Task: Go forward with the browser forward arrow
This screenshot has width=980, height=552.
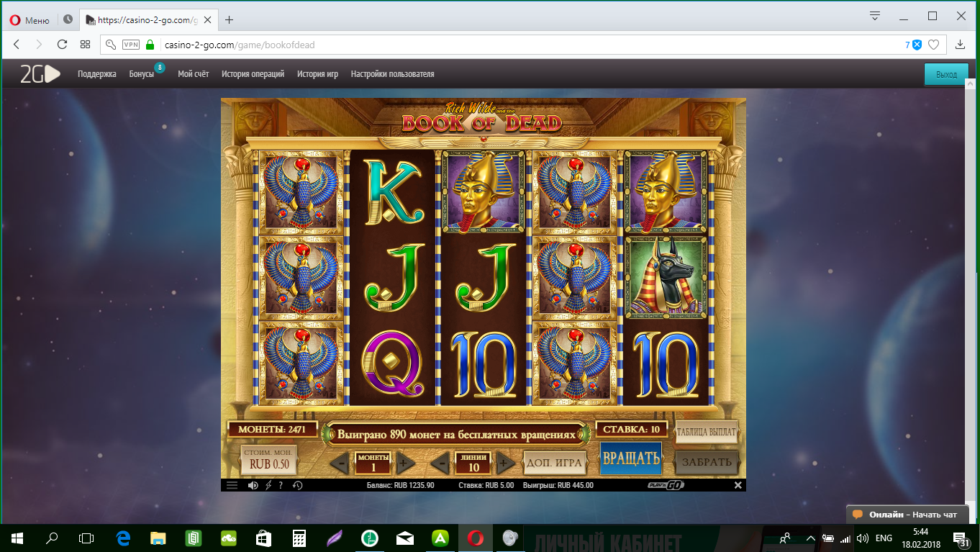Action: [x=39, y=45]
